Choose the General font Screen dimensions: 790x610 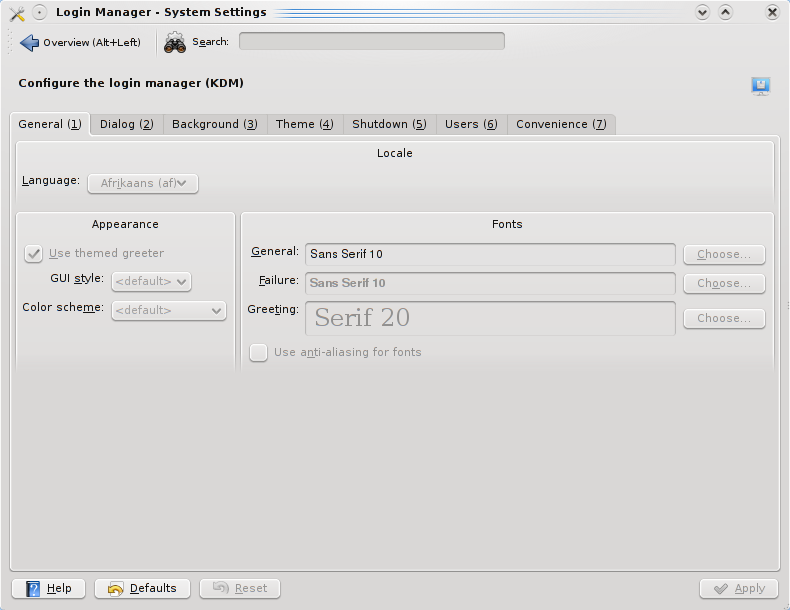click(724, 254)
